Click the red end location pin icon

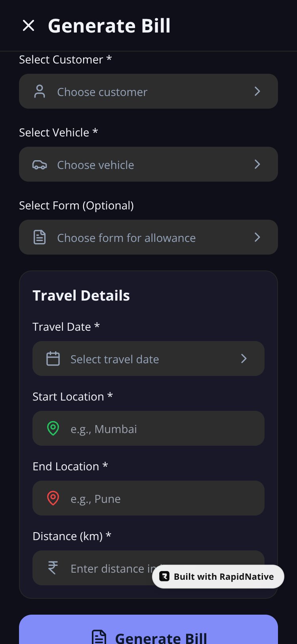tap(53, 498)
